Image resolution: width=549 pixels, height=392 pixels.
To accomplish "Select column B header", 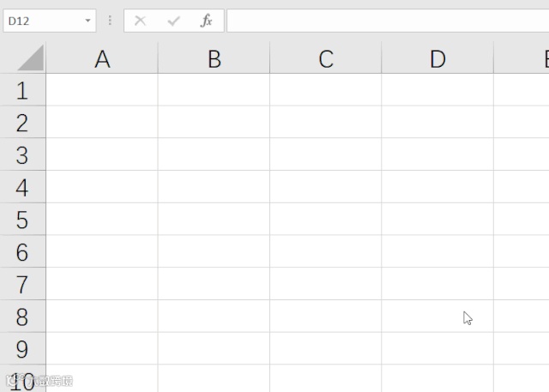I will point(214,58).
